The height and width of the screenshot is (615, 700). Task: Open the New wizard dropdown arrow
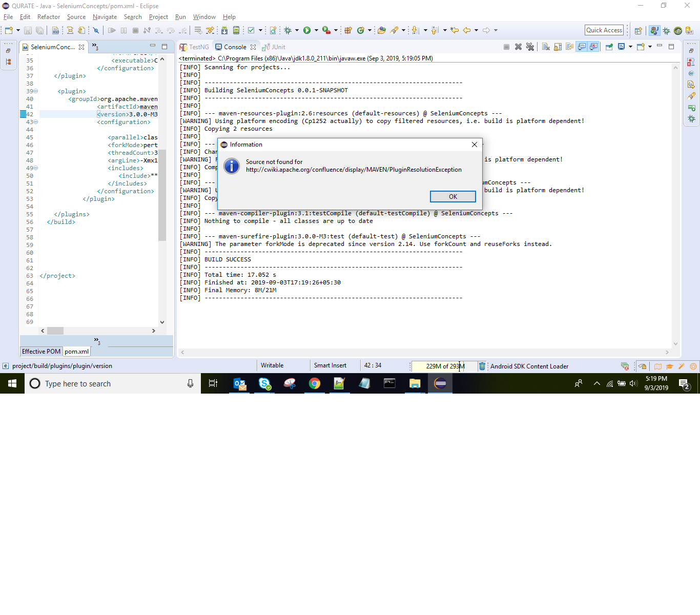[18, 31]
